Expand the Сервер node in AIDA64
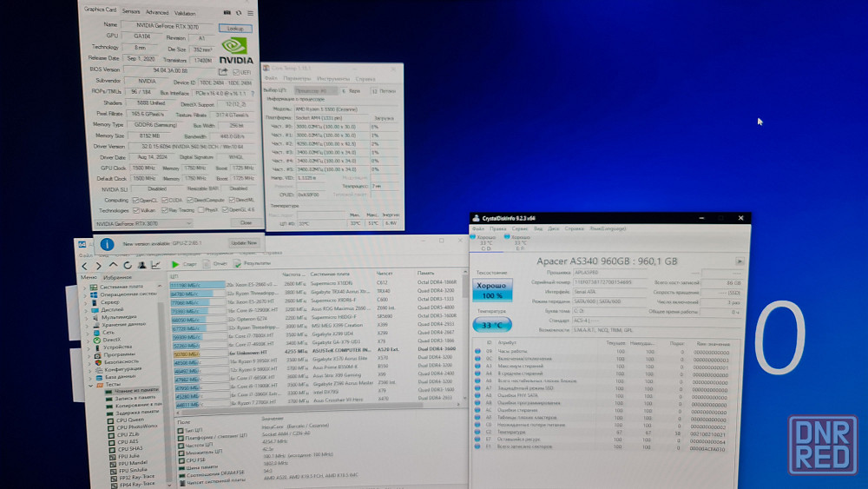The width and height of the screenshot is (868, 489). click(86, 303)
